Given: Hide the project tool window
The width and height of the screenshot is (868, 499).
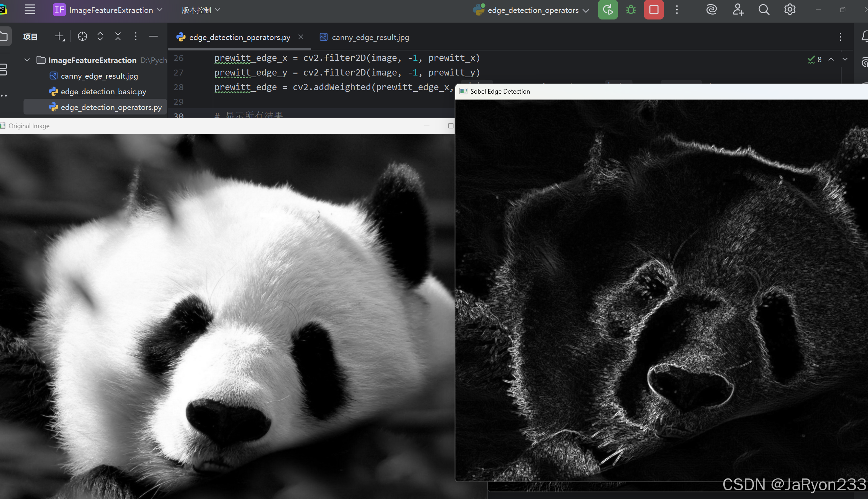Looking at the screenshot, I should coord(153,37).
